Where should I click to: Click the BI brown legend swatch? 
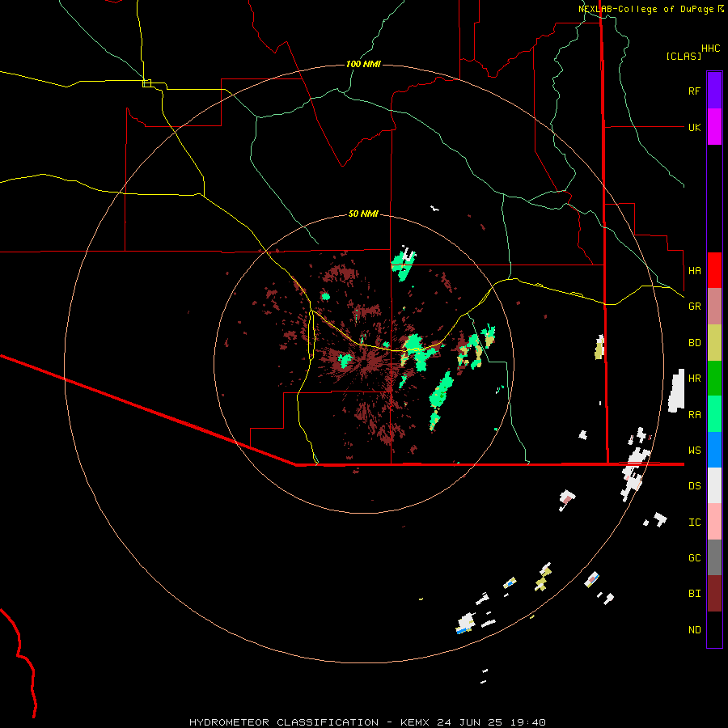[714, 594]
